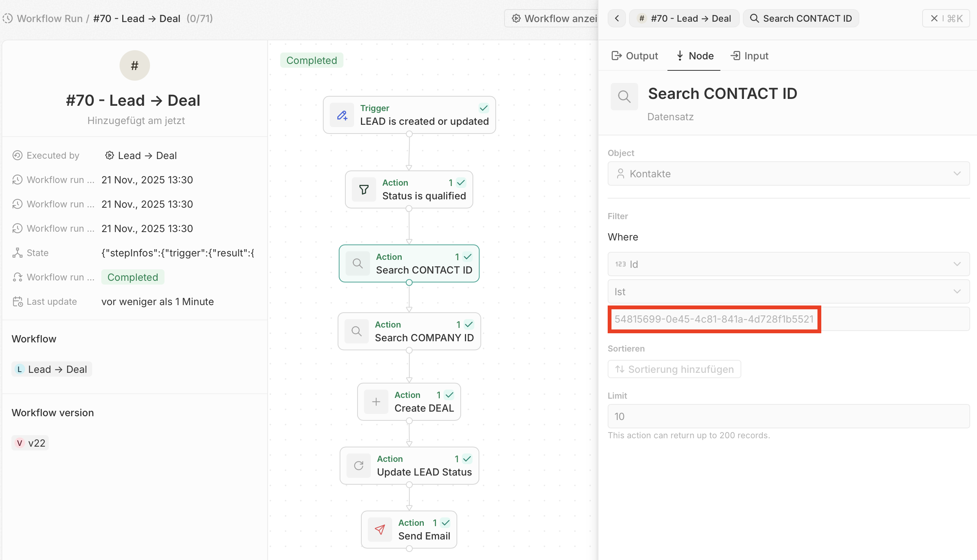Click the pencil icon on Trigger node
Image resolution: width=977 pixels, height=560 pixels.
click(x=342, y=115)
